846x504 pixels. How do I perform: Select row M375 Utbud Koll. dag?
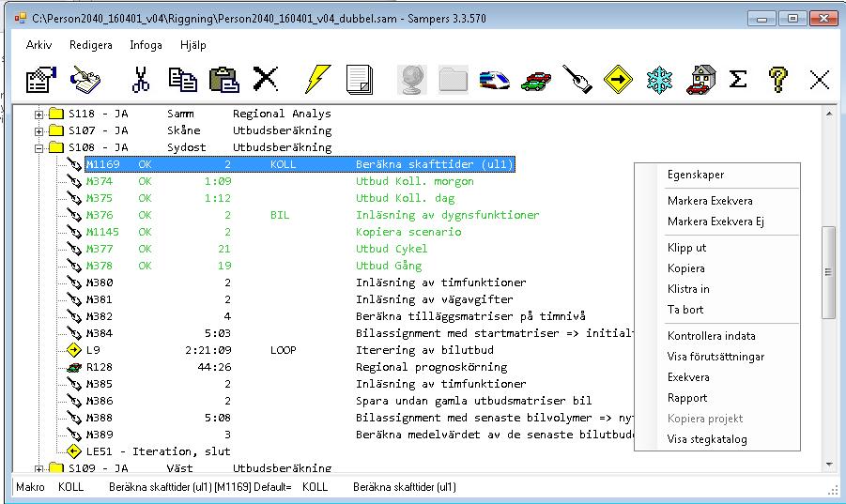[270, 198]
